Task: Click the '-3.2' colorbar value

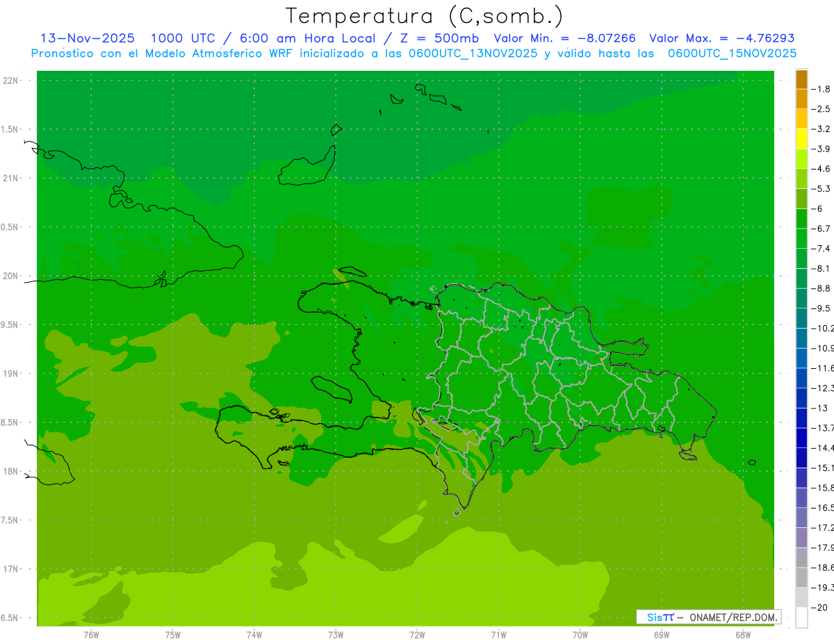Action: click(822, 129)
